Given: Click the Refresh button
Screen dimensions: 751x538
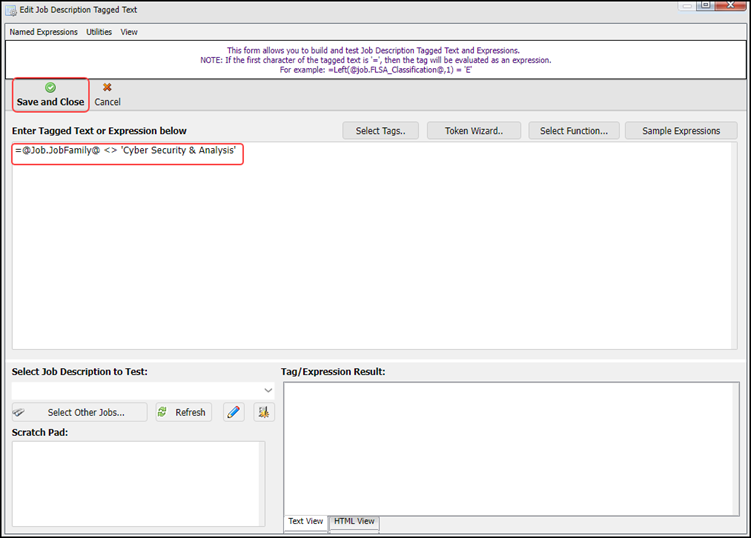Looking at the screenshot, I should pos(183,412).
